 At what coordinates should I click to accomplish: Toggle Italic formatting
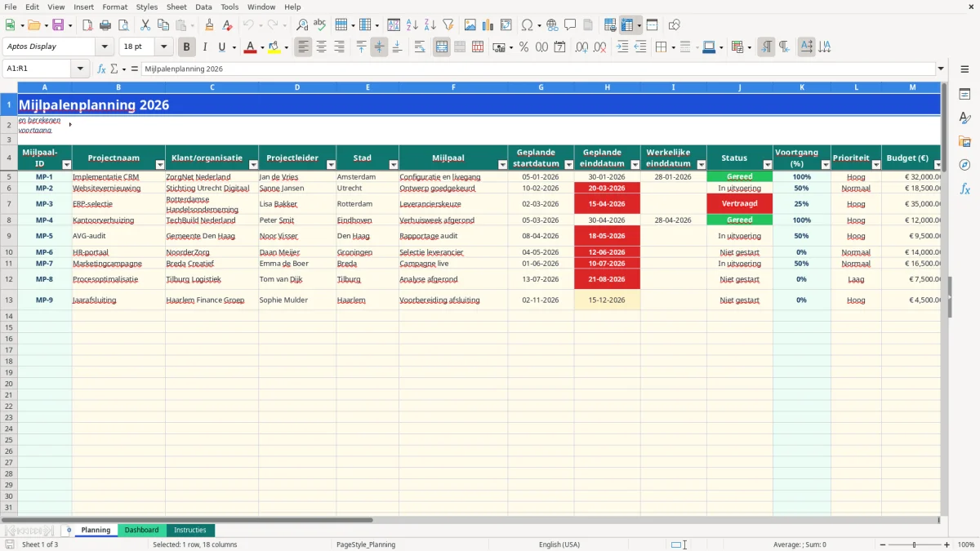coord(205,47)
